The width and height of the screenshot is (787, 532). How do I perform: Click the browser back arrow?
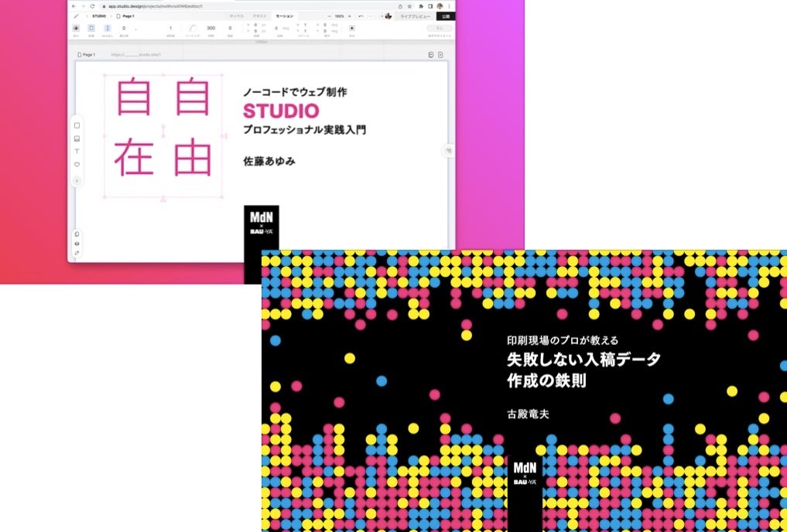pos(74,6)
